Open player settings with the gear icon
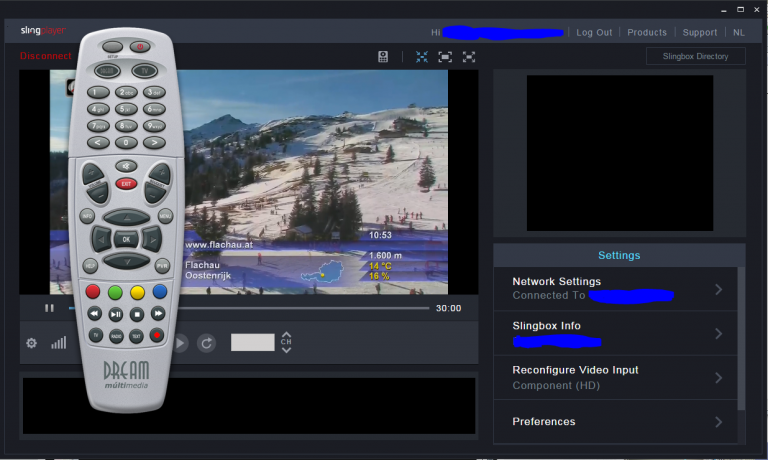This screenshot has width=768, height=460. (31, 343)
